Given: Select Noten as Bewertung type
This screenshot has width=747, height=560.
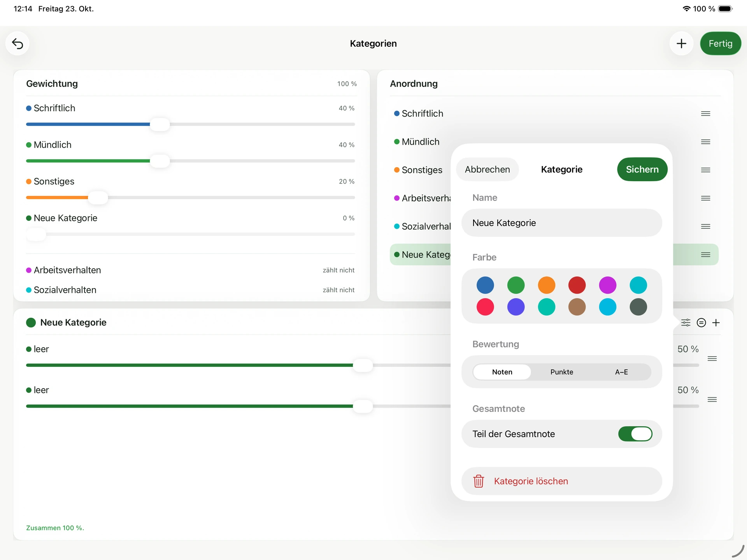Looking at the screenshot, I should pos(502,372).
